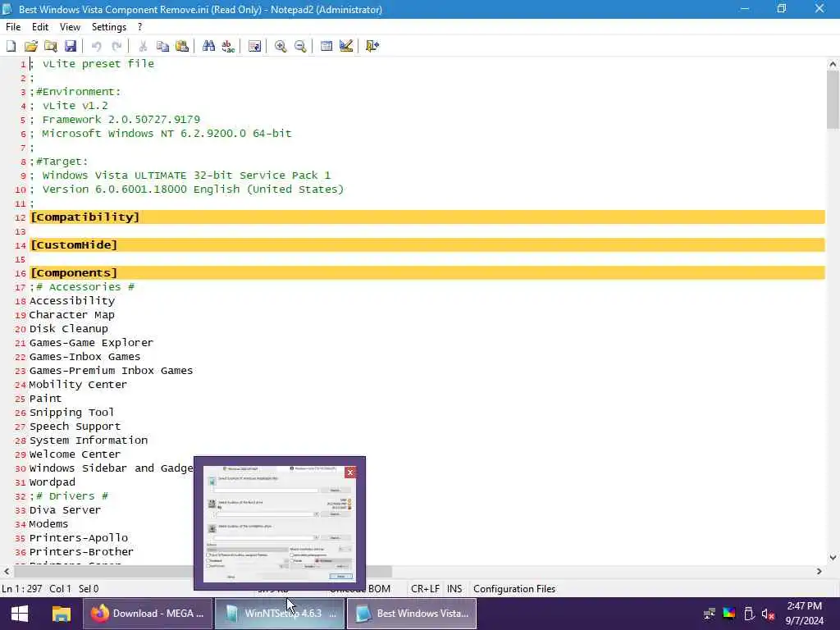The width and height of the screenshot is (840, 630).
Task: Open the customize schemes icon
Action: pyautogui.click(x=346, y=46)
